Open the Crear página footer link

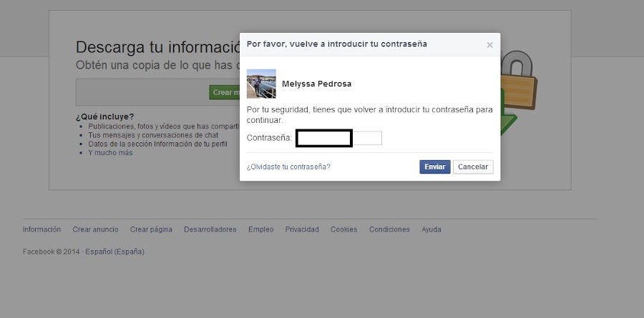[151, 229]
